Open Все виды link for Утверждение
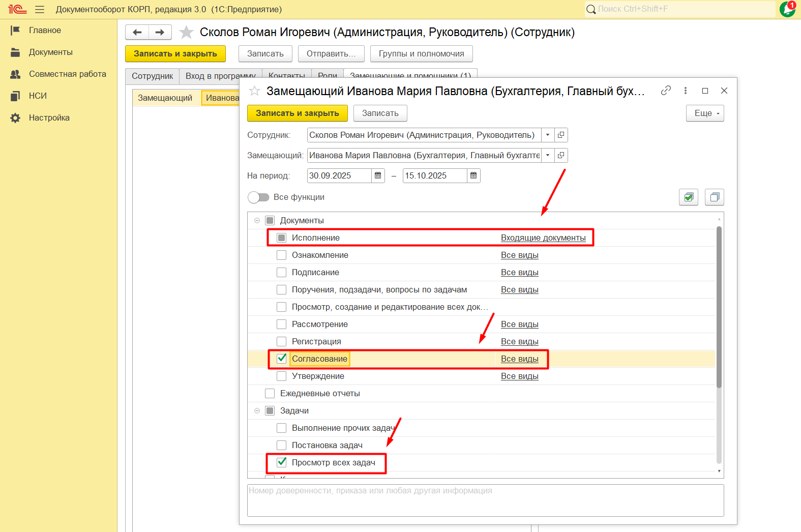 click(520, 376)
